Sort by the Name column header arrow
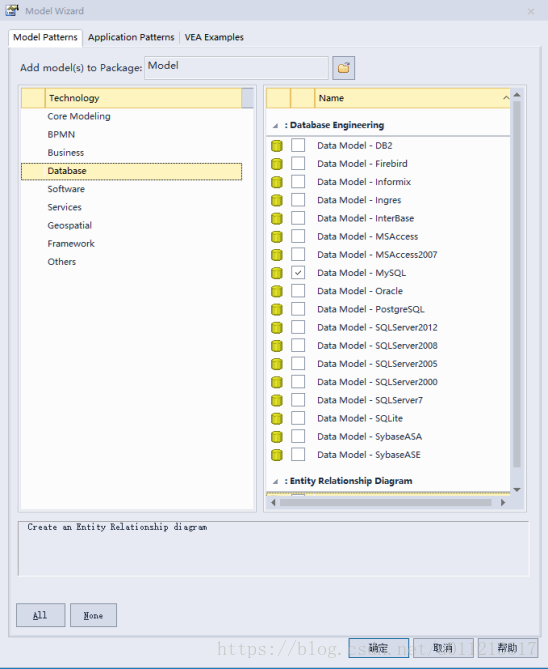Screen dimensions: 548x669 tap(506, 98)
